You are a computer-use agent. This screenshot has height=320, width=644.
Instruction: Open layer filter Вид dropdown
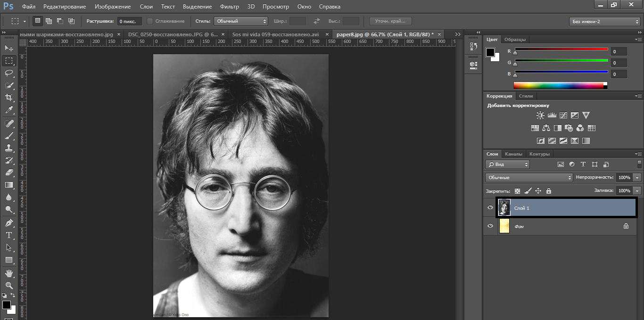click(507, 164)
